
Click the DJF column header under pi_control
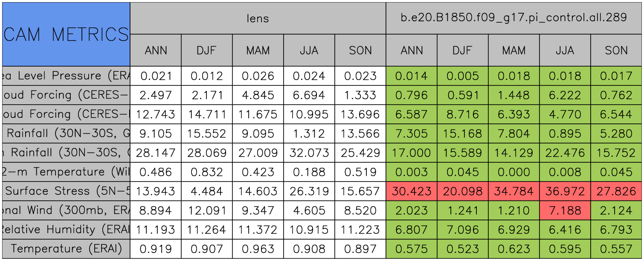462,50
